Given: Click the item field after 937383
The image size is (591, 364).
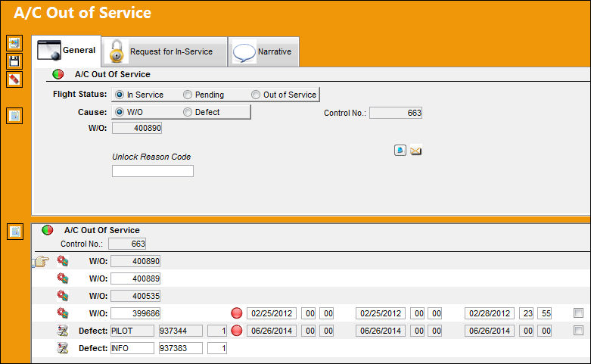Looking at the screenshot, I should coord(217,348).
